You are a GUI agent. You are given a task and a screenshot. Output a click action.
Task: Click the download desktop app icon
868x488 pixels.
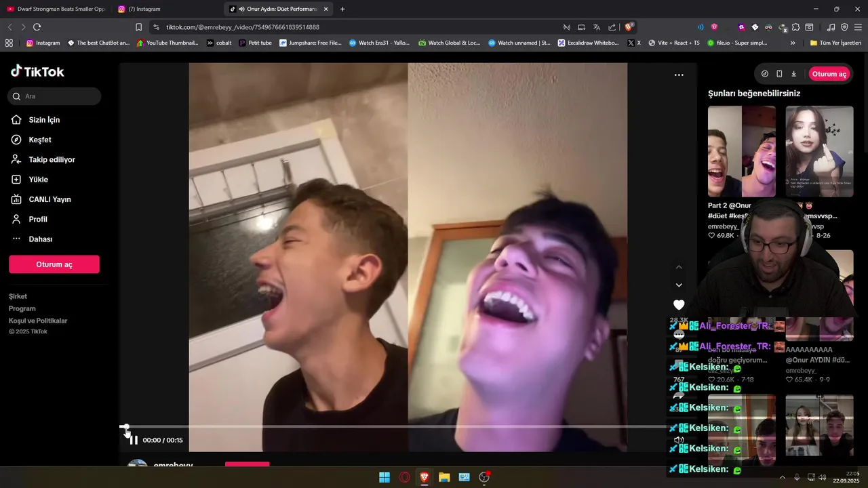click(794, 74)
